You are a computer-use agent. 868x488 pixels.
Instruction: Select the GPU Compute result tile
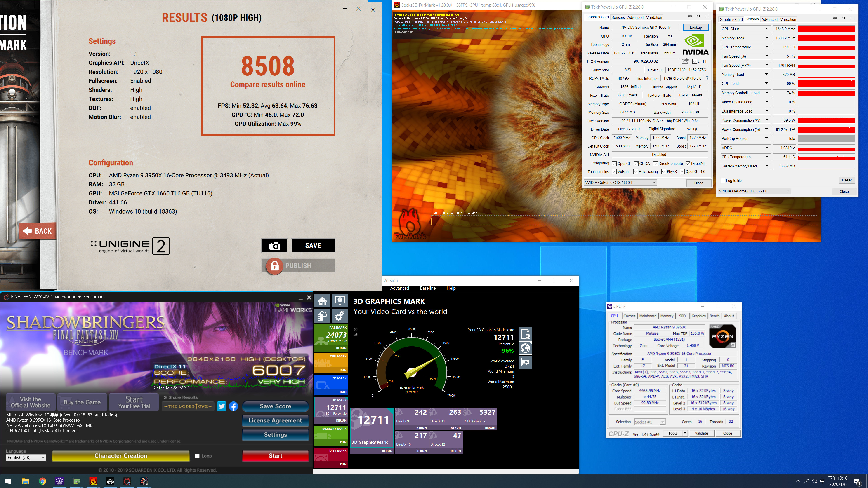(x=480, y=419)
